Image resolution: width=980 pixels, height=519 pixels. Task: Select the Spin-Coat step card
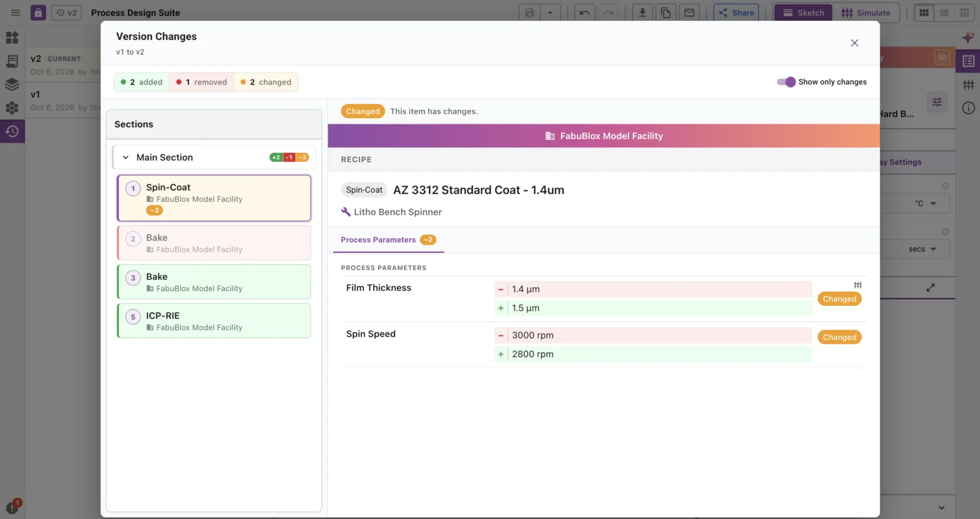pyautogui.click(x=214, y=198)
